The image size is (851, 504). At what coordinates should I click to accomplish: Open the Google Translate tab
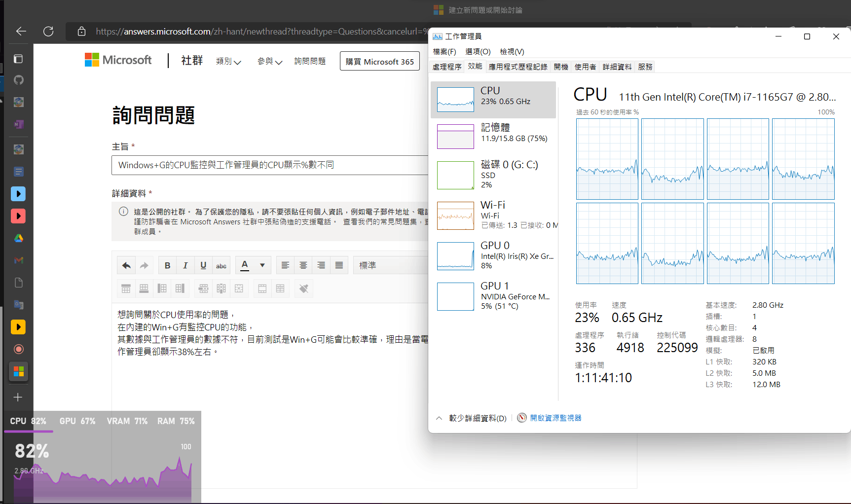(18, 305)
